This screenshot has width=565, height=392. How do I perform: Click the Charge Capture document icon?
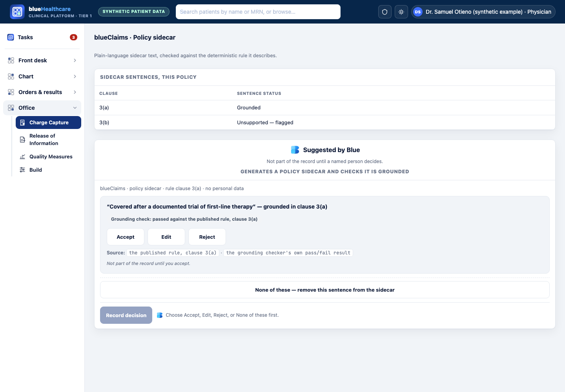pyautogui.click(x=22, y=123)
